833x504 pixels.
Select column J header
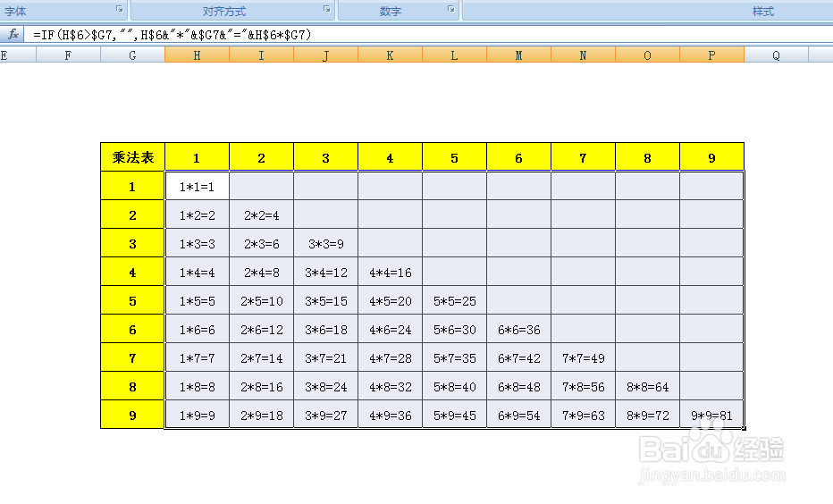(x=325, y=55)
